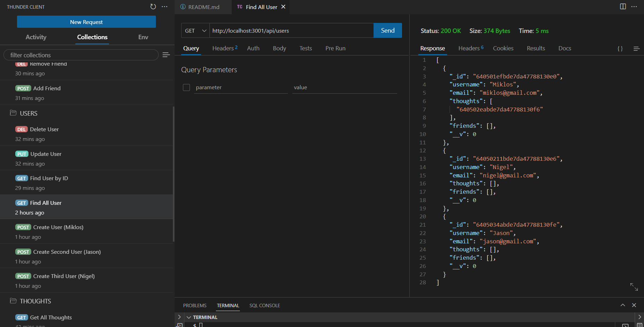The height and width of the screenshot is (327, 644).
Task: Switch to the README.md tab
Action: [203, 6]
